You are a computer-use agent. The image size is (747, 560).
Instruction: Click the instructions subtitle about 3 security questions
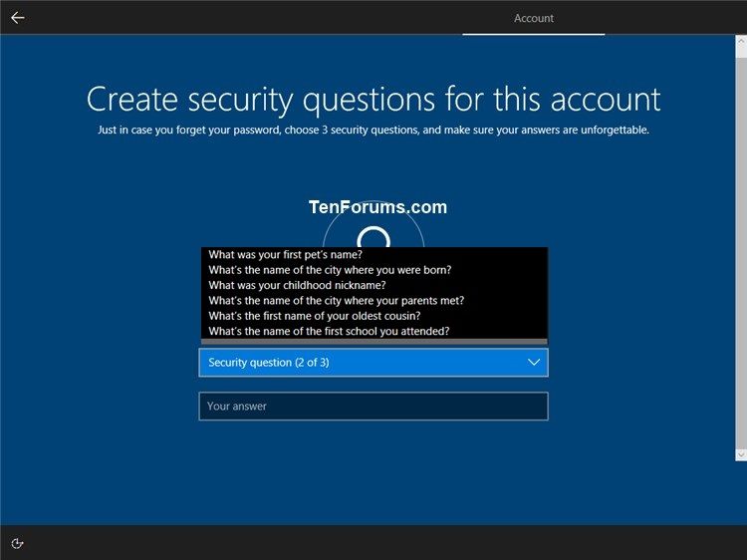(373, 130)
